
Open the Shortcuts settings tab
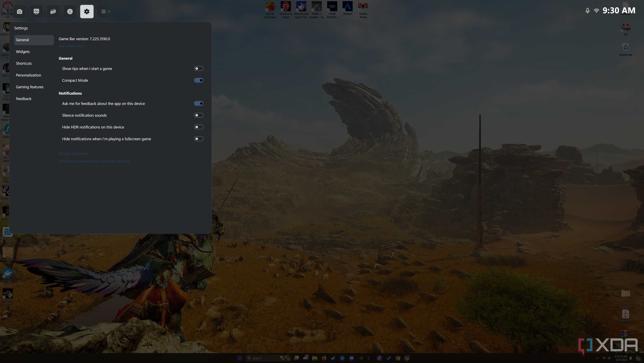[x=34, y=64]
